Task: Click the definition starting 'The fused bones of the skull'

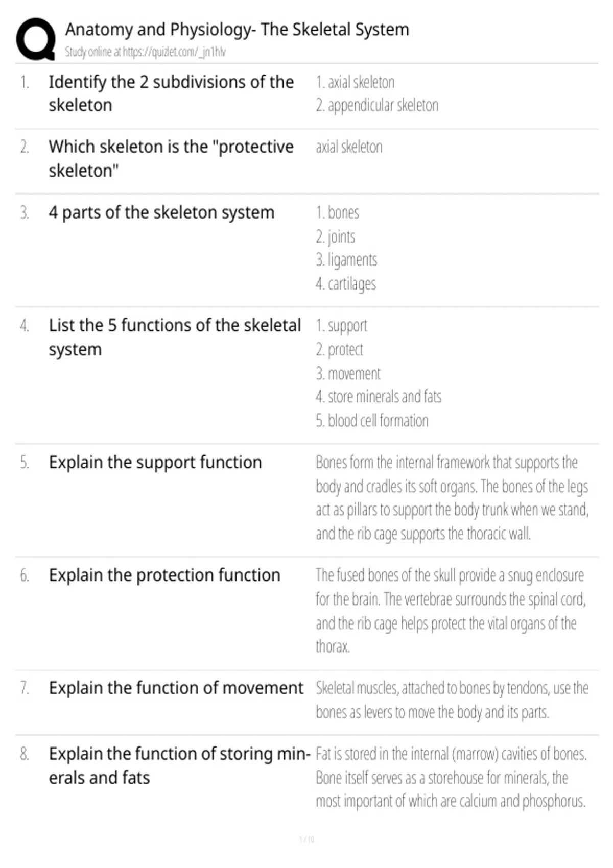Action: click(x=451, y=611)
